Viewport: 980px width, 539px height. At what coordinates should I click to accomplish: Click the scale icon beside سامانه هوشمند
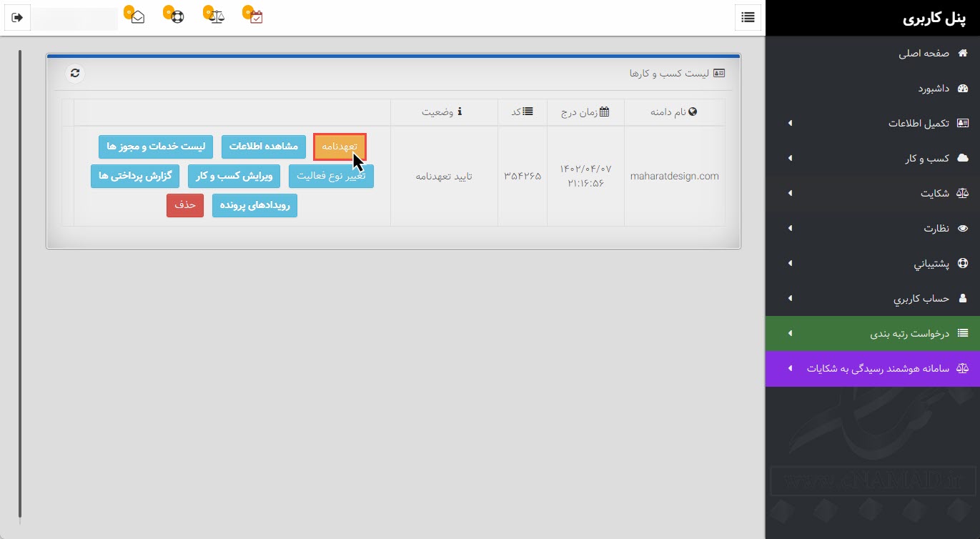click(x=962, y=368)
